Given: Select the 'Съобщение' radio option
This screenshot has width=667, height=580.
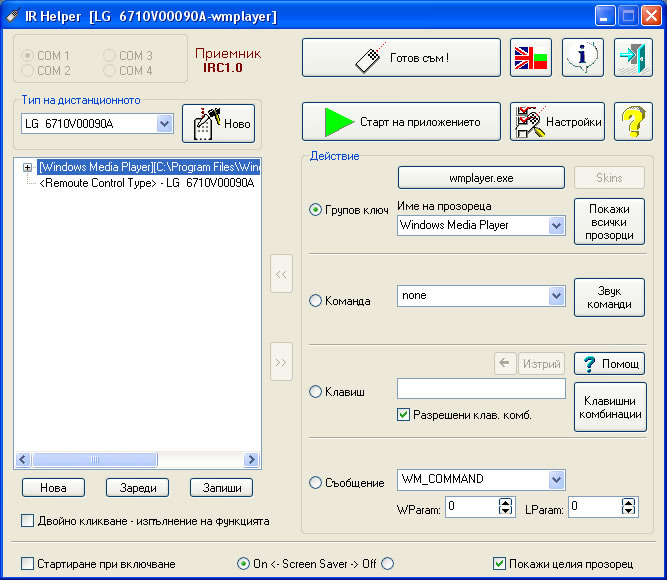Looking at the screenshot, I should (x=315, y=483).
